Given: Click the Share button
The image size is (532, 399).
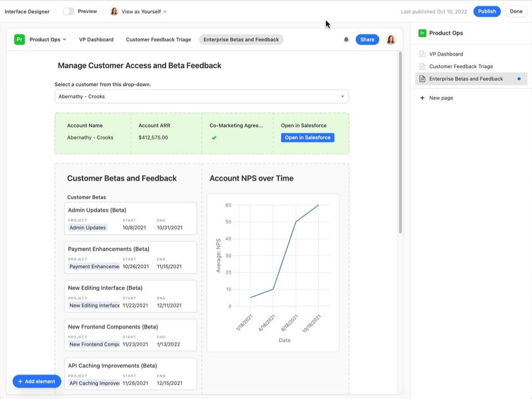Looking at the screenshot, I should click(367, 39).
